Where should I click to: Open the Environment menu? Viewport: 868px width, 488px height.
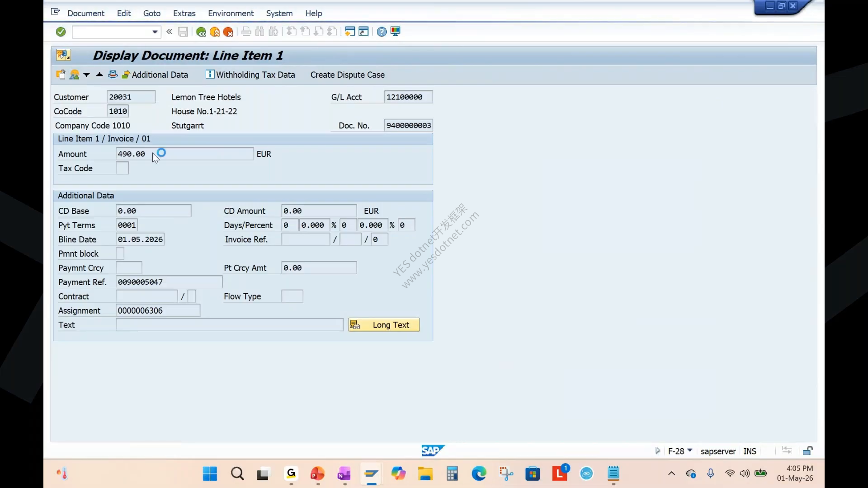point(231,14)
